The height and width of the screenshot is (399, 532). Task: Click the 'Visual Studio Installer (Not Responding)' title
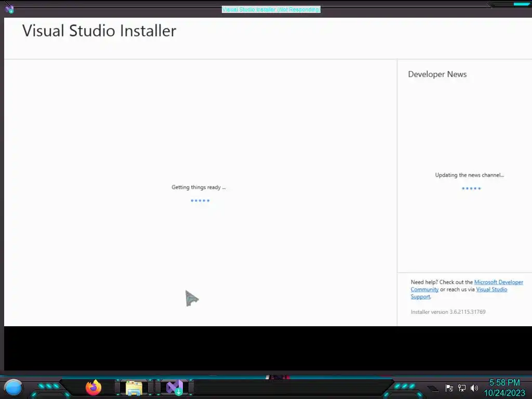271,9
